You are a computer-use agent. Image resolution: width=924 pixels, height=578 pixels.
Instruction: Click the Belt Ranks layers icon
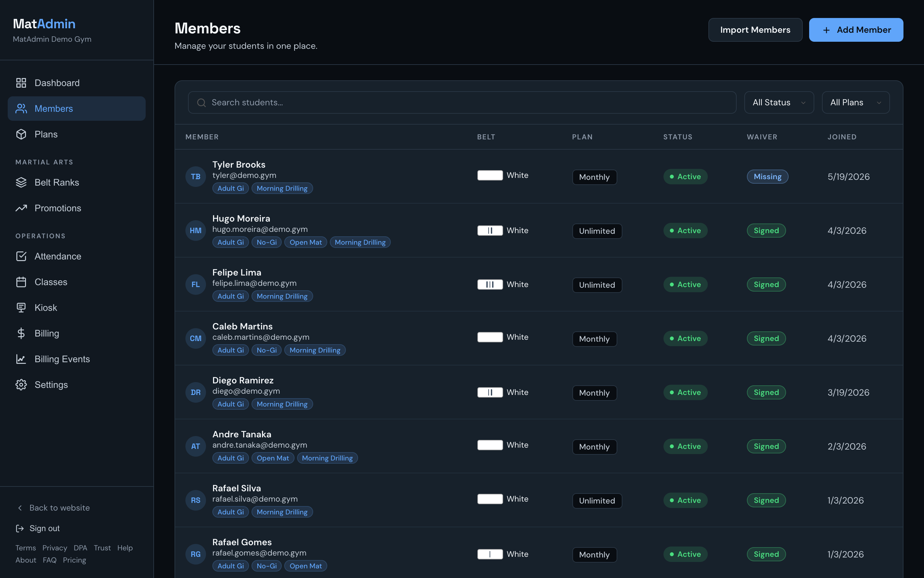pos(21,182)
